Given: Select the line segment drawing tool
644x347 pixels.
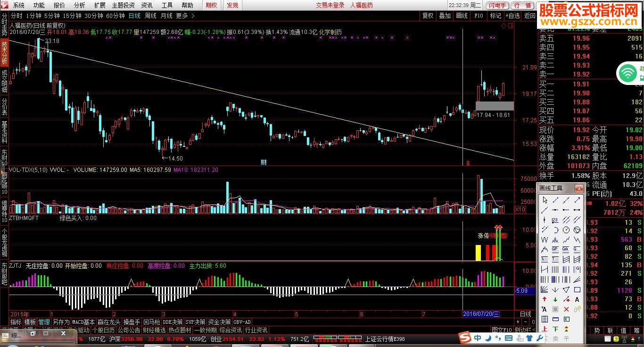Looking at the screenshot, I should click(x=555, y=200).
